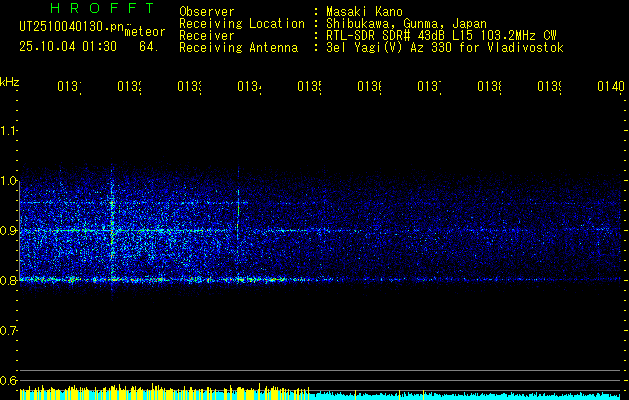The width and height of the screenshot is (629, 400).
Task: Click the 0134 time marker
Action: [249, 86]
